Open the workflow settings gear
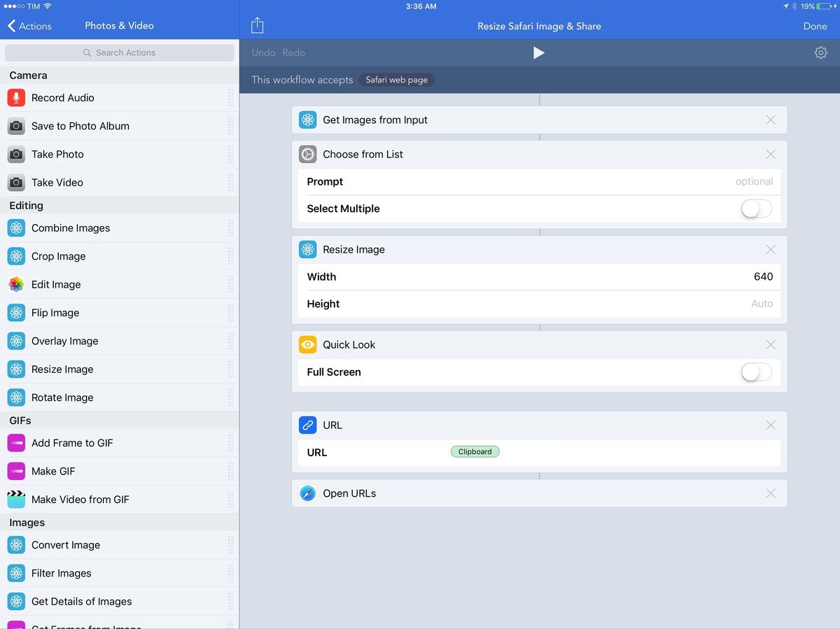The width and height of the screenshot is (840, 629). point(820,52)
